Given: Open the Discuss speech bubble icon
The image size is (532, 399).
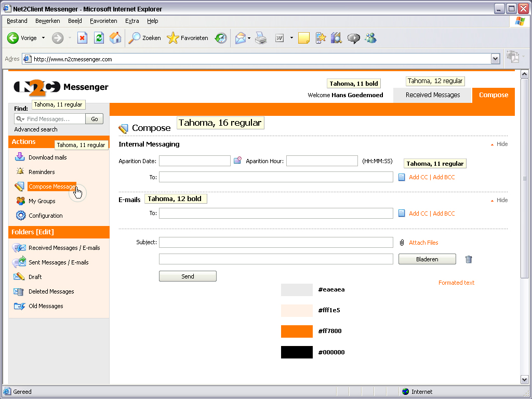Looking at the screenshot, I should point(353,38).
